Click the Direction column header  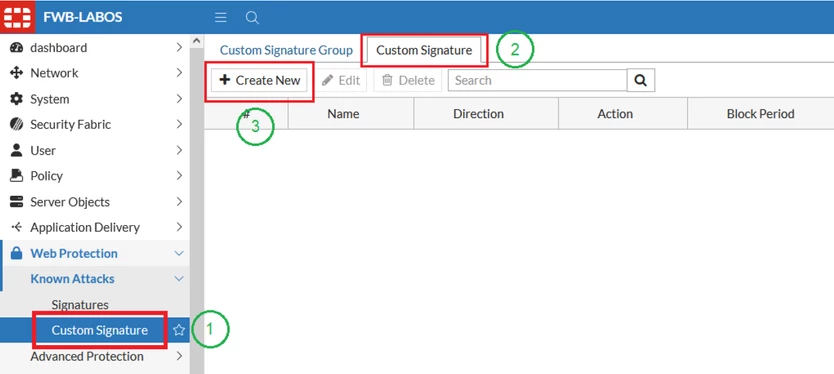(x=478, y=114)
